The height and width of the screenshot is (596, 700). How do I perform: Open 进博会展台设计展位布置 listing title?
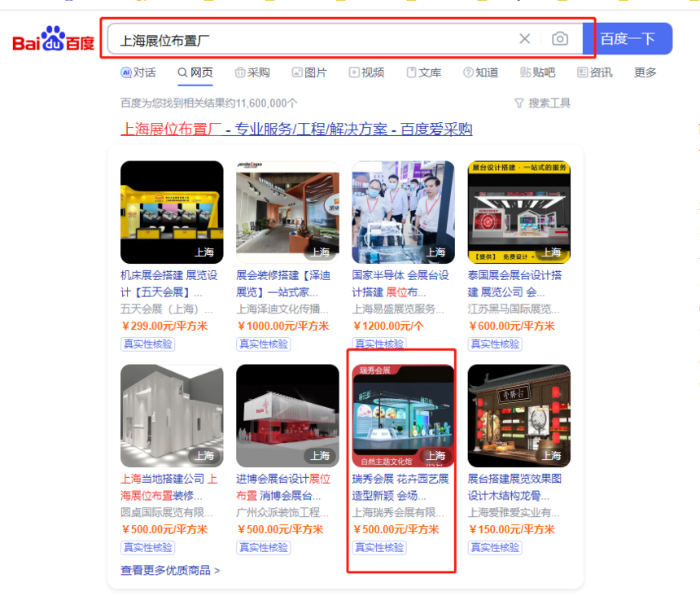point(283,487)
